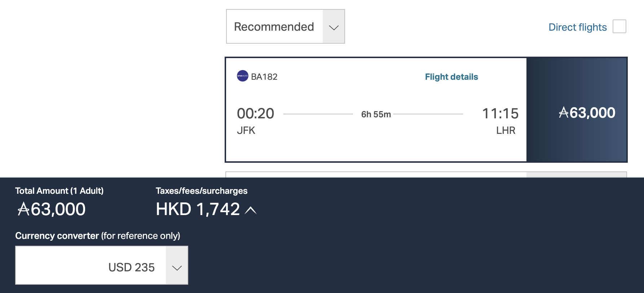This screenshot has height=293, width=644.
Task: Click the Direct flights text label
Action: [x=577, y=27]
